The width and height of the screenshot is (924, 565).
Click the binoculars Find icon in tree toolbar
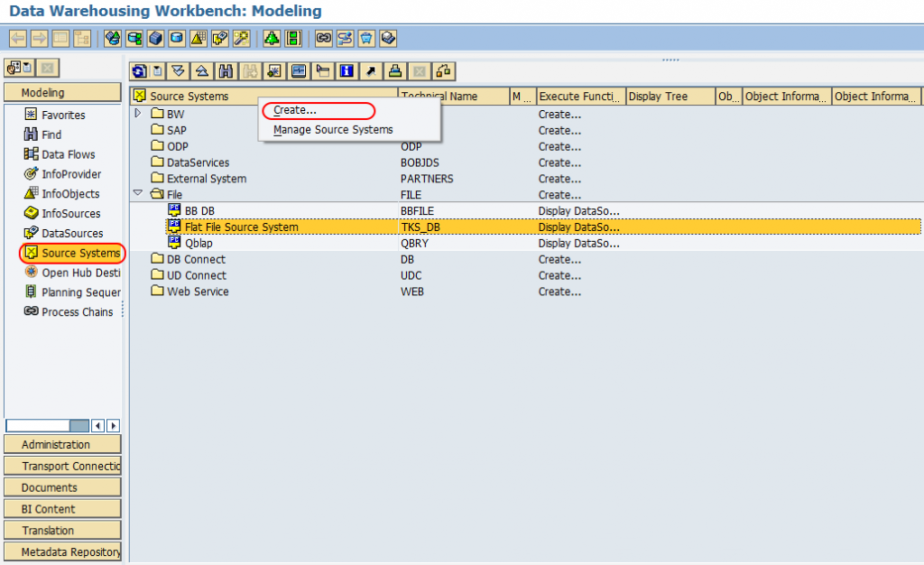[x=226, y=70]
